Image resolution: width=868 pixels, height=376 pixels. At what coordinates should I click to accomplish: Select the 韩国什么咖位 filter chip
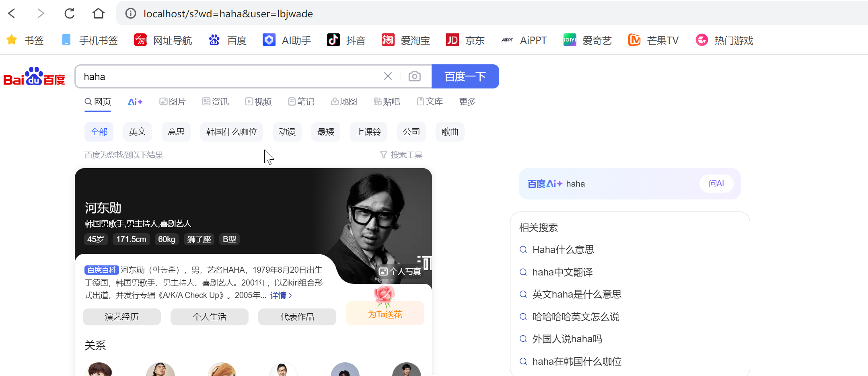tap(232, 132)
